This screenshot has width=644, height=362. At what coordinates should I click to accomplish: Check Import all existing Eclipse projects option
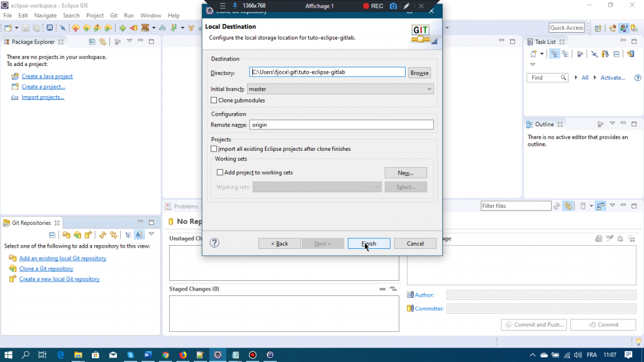tap(214, 149)
